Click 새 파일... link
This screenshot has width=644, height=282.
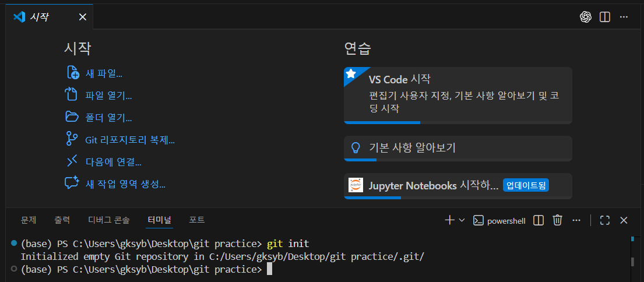tap(104, 74)
